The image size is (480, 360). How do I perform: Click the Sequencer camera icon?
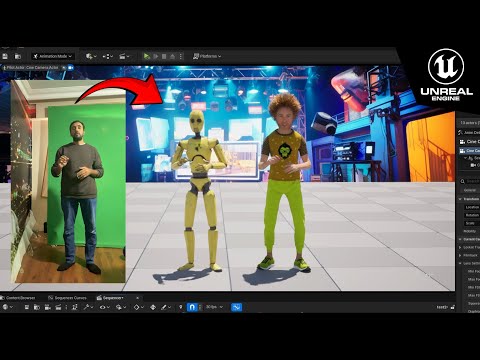(48, 307)
